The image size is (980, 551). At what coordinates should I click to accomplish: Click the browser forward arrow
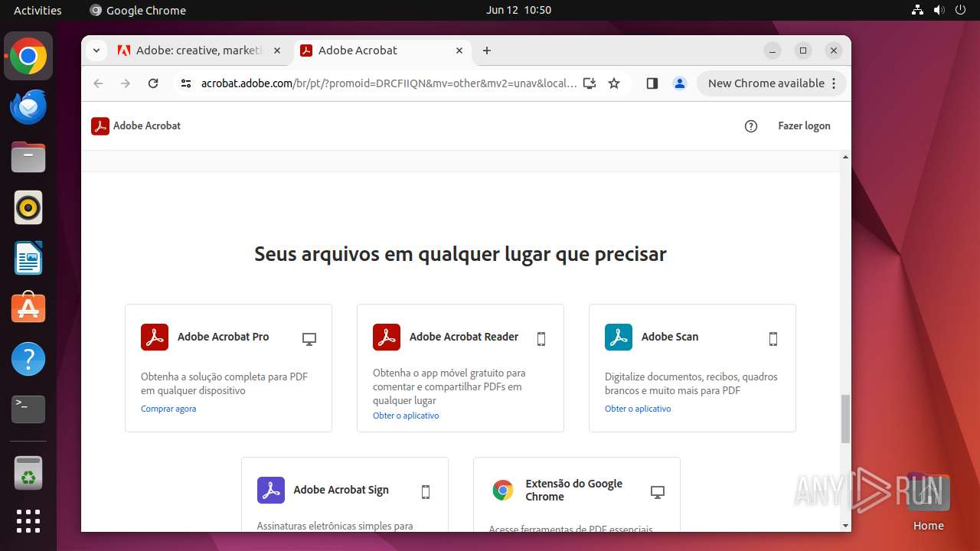point(126,83)
